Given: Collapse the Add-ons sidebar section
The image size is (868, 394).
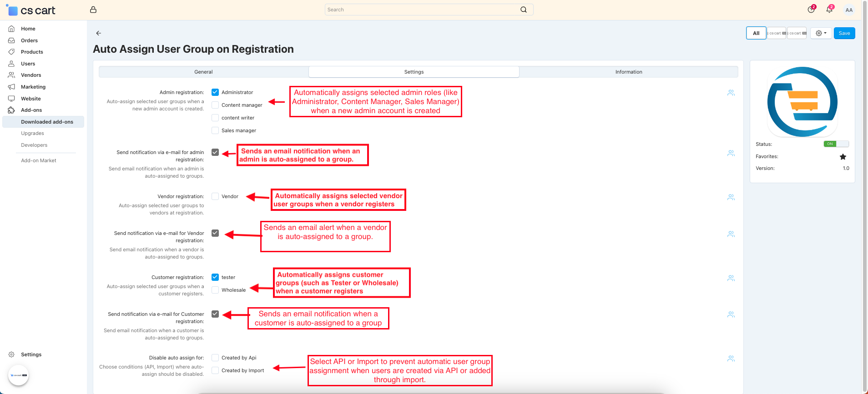Looking at the screenshot, I should (31, 110).
